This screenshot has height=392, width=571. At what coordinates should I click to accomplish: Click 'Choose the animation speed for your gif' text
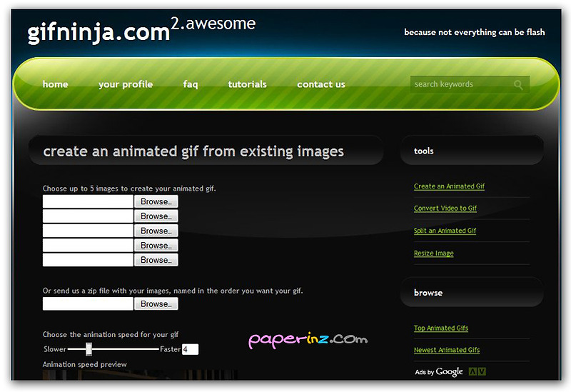click(111, 334)
